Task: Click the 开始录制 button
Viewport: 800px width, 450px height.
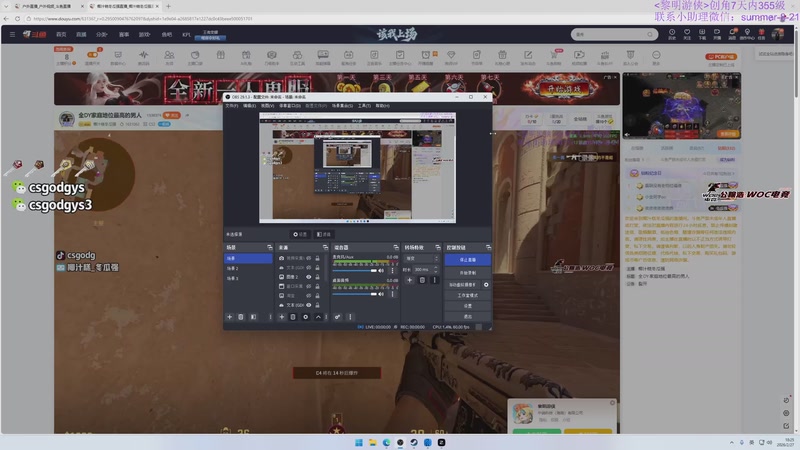Action: [x=467, y=273]
